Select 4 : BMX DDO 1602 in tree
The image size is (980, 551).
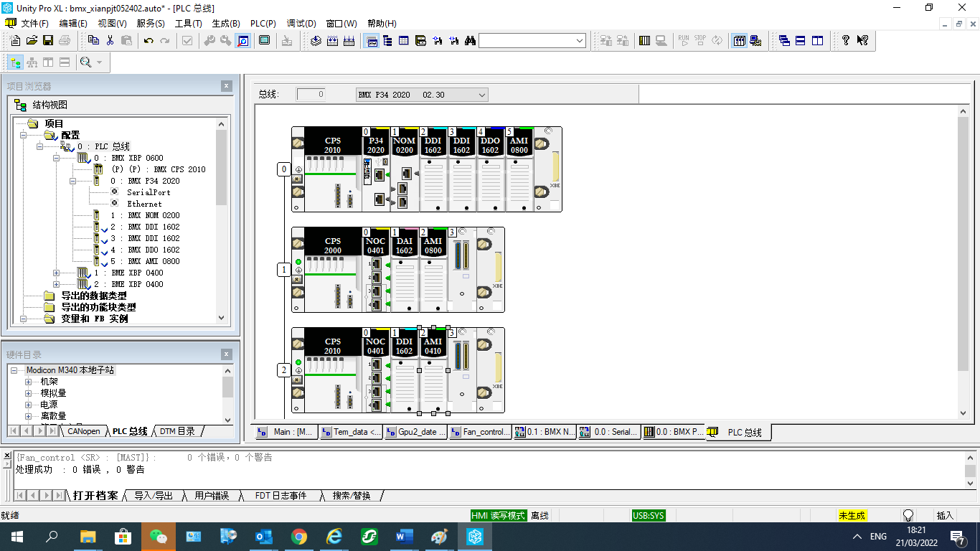(x=145, y=250)
